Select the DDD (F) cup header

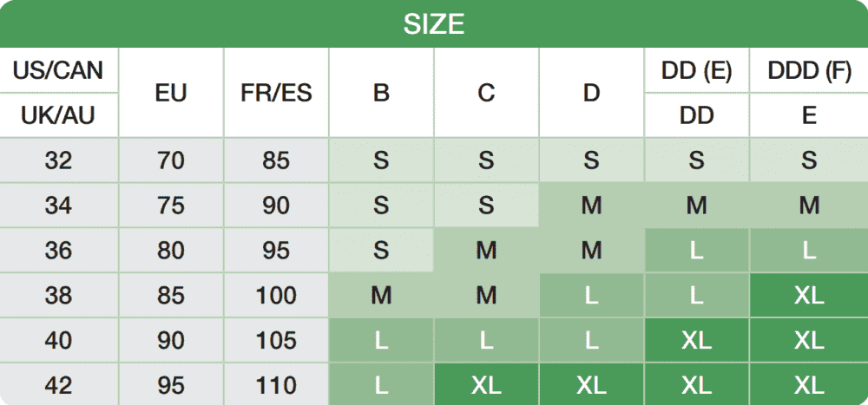[x=809, y=70]
